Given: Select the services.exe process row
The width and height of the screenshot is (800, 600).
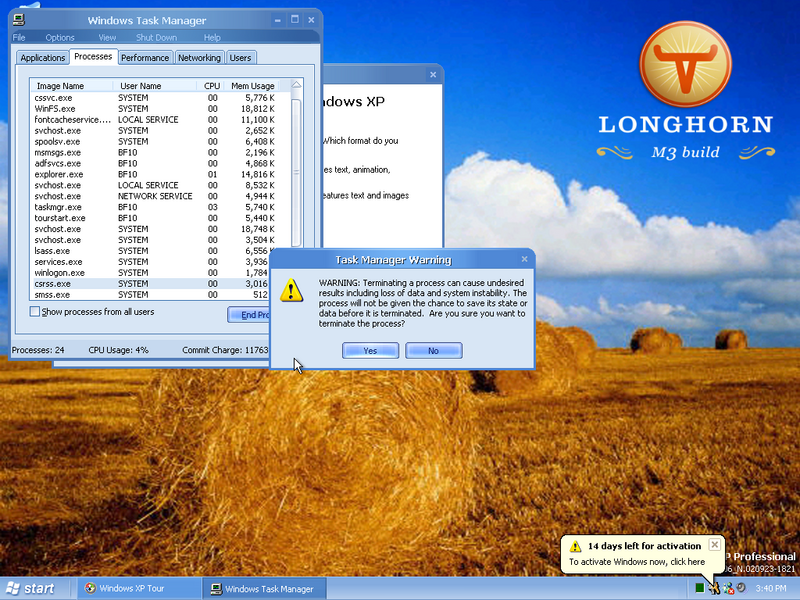Looking at the screenshot, I should pyautogui.click(x=151, y=262).
